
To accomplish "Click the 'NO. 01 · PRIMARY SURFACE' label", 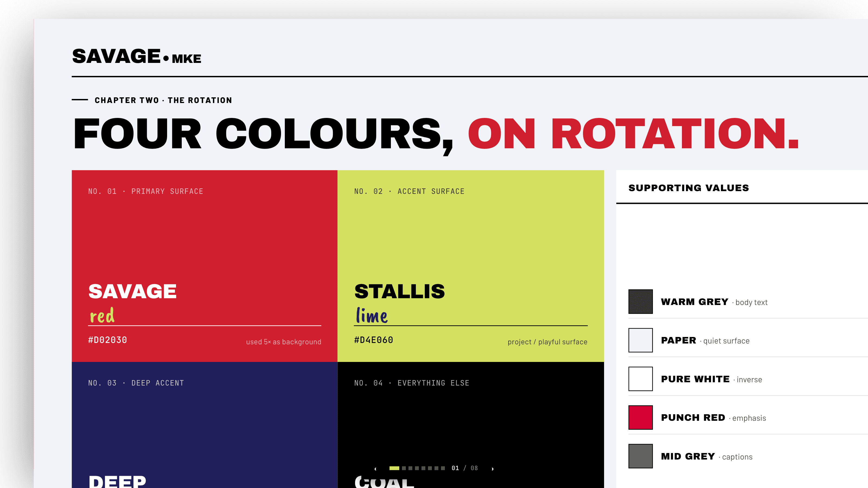I will tap(146, 191).
